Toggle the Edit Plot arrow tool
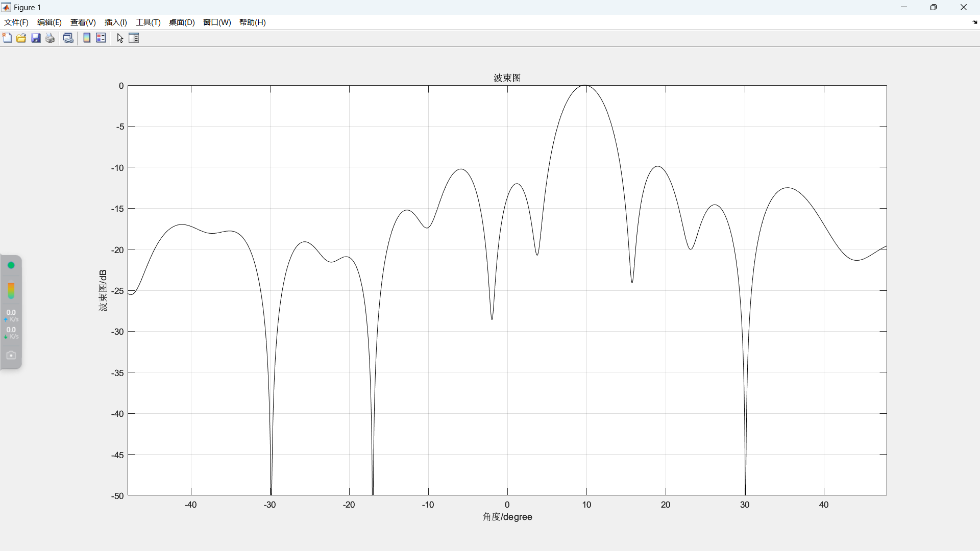This screenshot has width=980, height=551. point(120,38)
